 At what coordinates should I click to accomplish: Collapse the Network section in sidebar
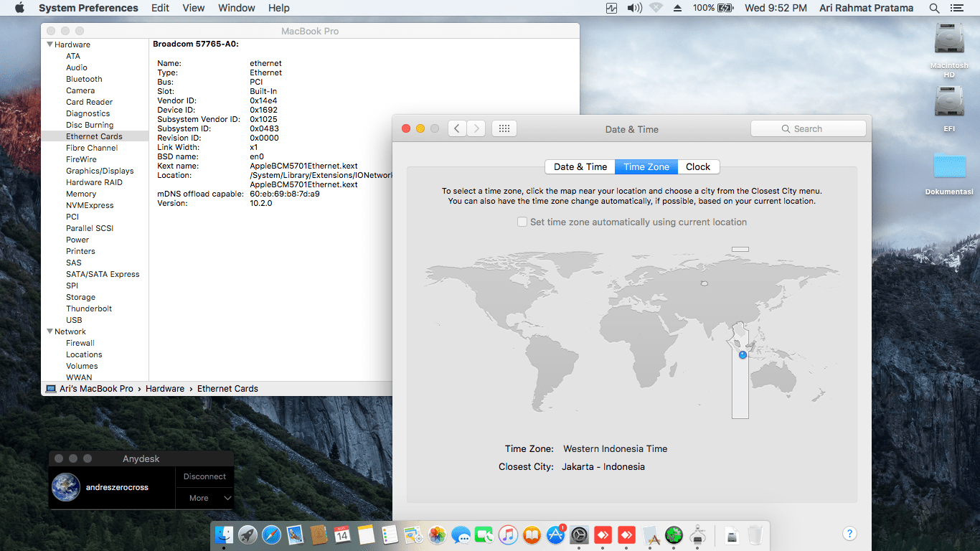(x=50, y=331)
